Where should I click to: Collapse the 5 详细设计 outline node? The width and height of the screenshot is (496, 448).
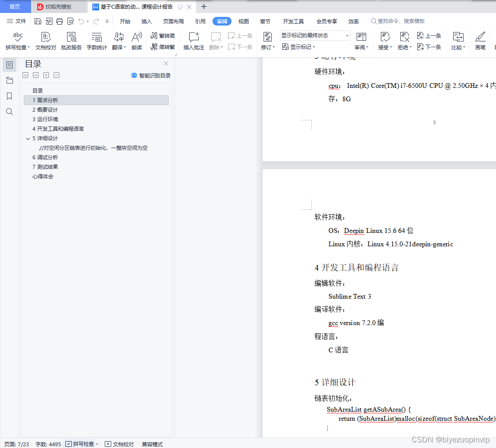click(x=28, y=139)
